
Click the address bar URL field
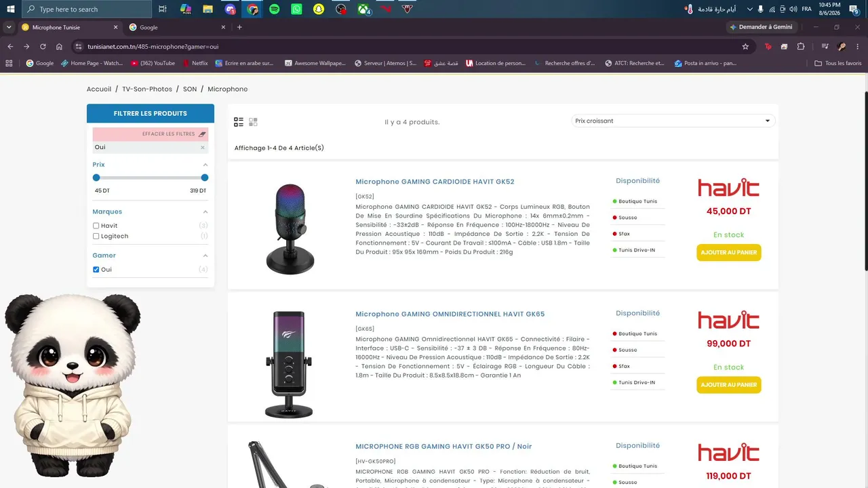coord(407,47)
